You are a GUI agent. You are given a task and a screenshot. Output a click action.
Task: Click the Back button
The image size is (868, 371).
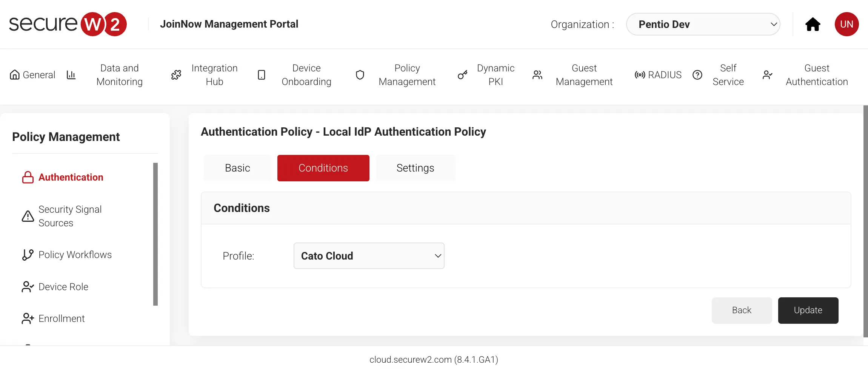[x=742, y=310]
